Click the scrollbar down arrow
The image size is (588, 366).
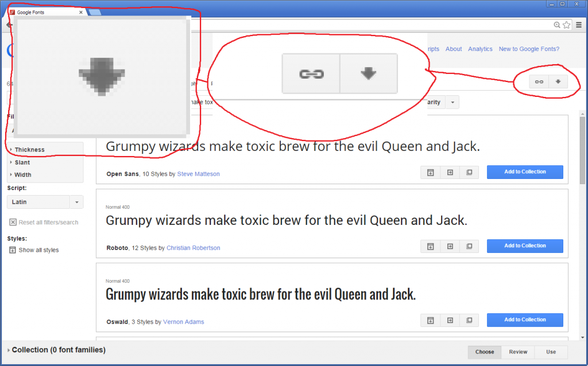pos(582,337)
